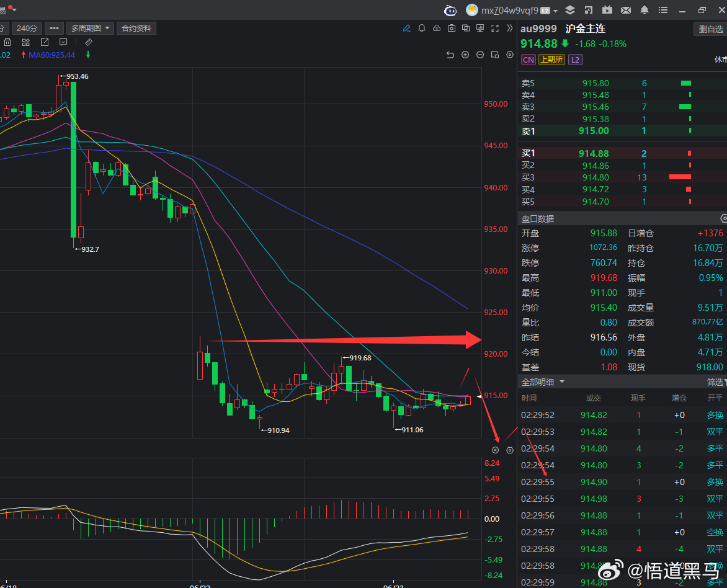
Task: Close the MACD indicator sub-panel
Action: pyautogui.click(x=495, y=450)
